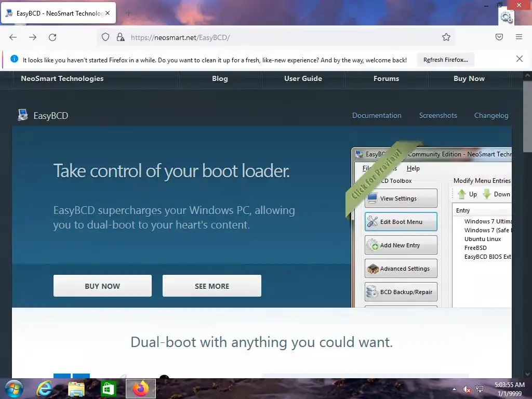Go forward with the forward arrow
The height and width of the screenshot is (399, 532).
pyautogui.click(x=33, y=37)
